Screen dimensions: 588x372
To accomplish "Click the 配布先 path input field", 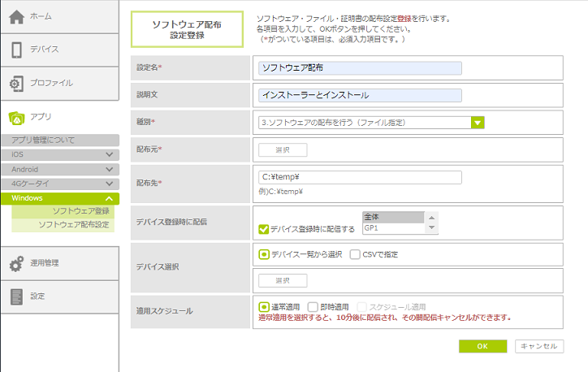I will coord(359,177).
